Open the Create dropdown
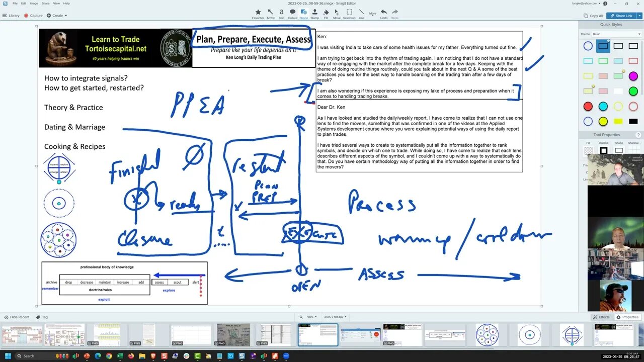Image resolution: width=644 pixels, height=362 pixels. tap(57, 16)
